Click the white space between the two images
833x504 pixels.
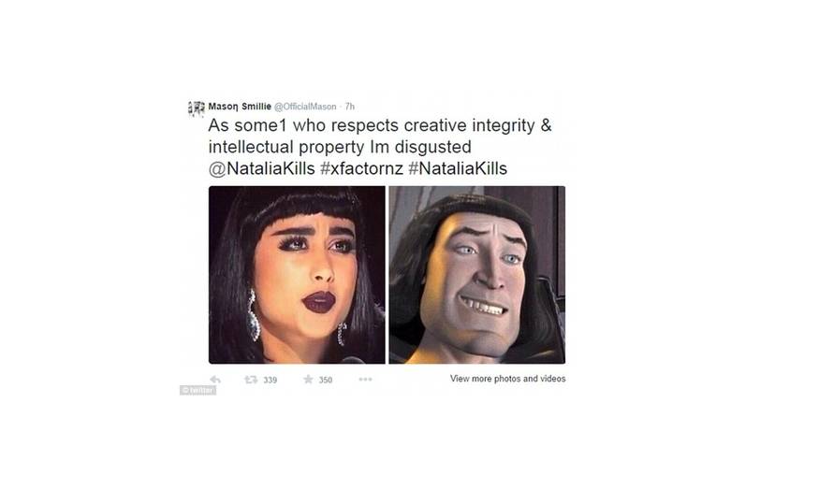[x=387, y=275]
